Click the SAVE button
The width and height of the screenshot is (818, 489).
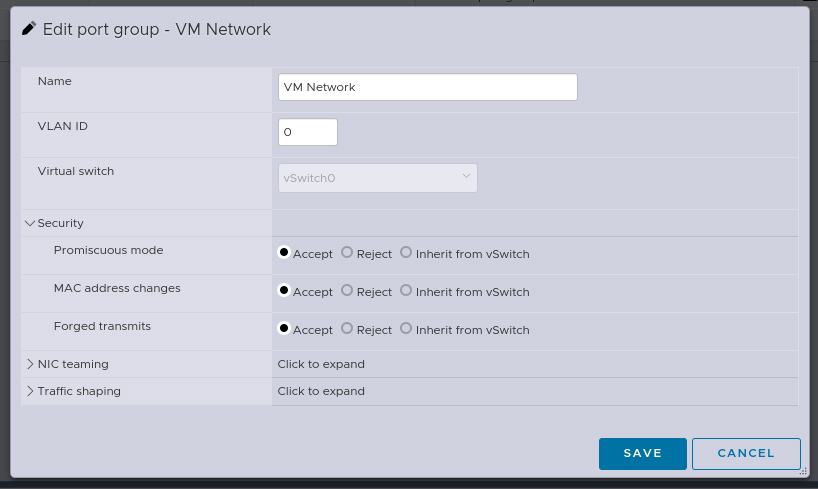[x=643, y=454]
